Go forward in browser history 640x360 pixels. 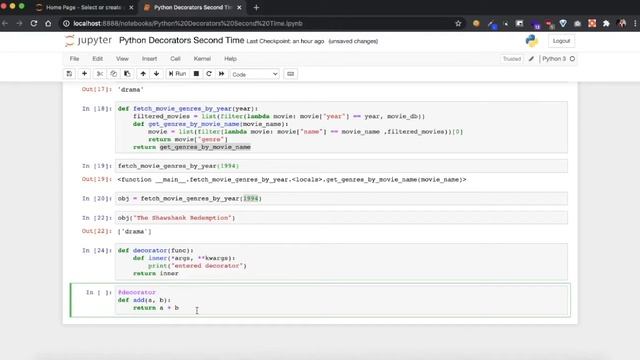[x=19, y=23]
